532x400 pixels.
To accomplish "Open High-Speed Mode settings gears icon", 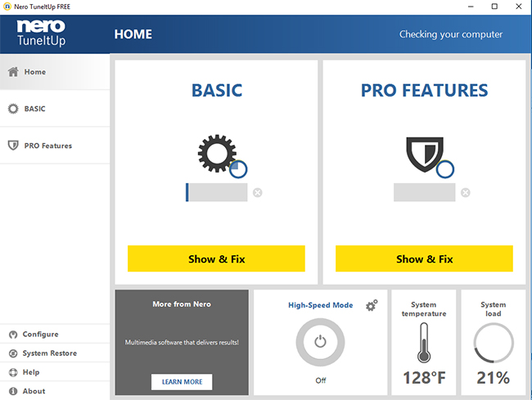I will click(x=372, y=305).
